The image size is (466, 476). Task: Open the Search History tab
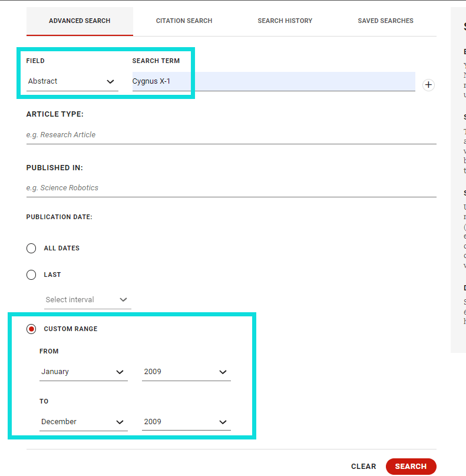(285, 21)
